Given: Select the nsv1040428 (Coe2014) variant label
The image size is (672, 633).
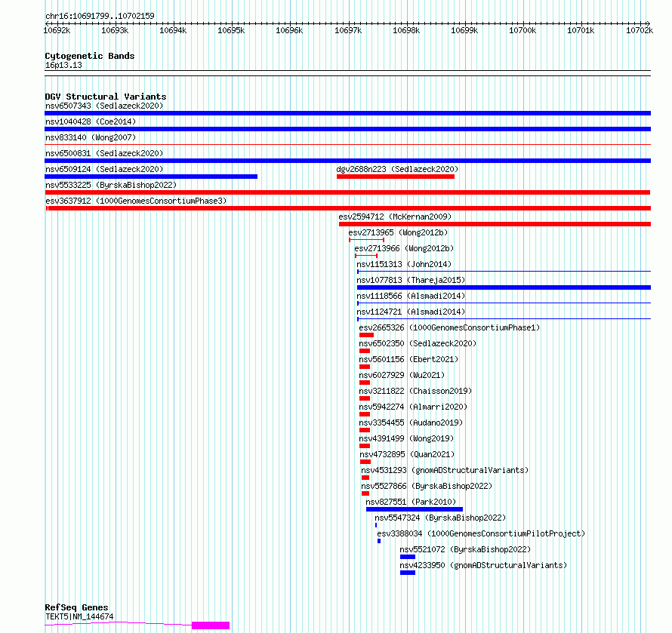Looking at the screenshot, I should (91, 121).
